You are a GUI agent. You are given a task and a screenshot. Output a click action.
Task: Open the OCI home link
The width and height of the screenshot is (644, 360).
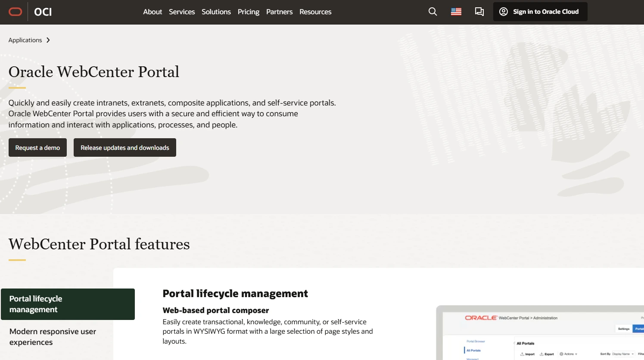[x=43, y=12]
